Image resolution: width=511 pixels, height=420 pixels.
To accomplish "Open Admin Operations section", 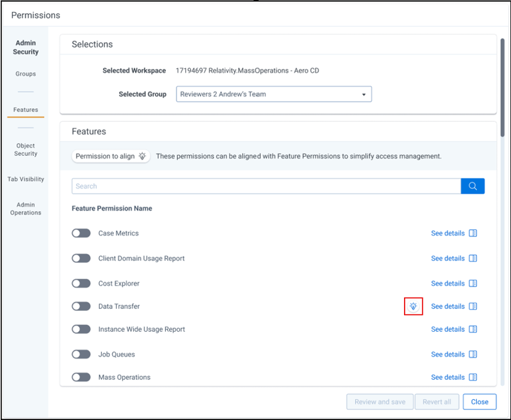I will (x=25, y=209).
